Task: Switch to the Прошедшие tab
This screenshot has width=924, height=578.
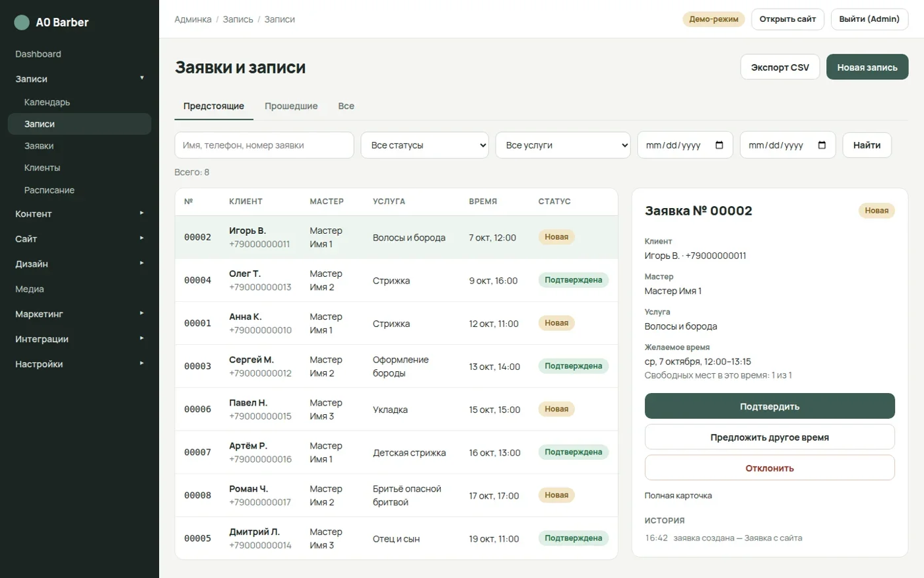Action: [x=291, y=106]
